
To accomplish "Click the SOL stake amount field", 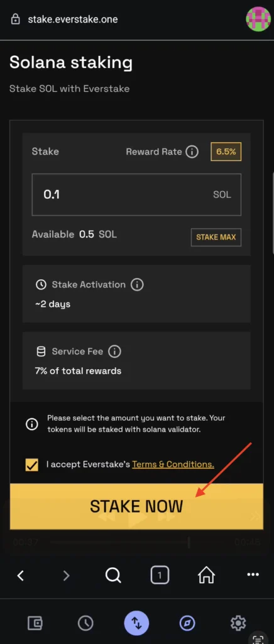I will pos(136,195).
